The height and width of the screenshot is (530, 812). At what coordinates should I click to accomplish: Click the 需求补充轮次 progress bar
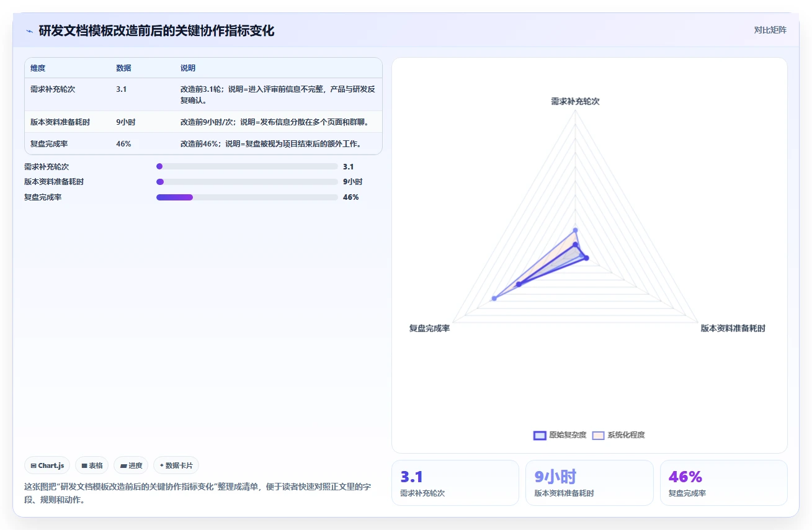[x=247, y=166]
